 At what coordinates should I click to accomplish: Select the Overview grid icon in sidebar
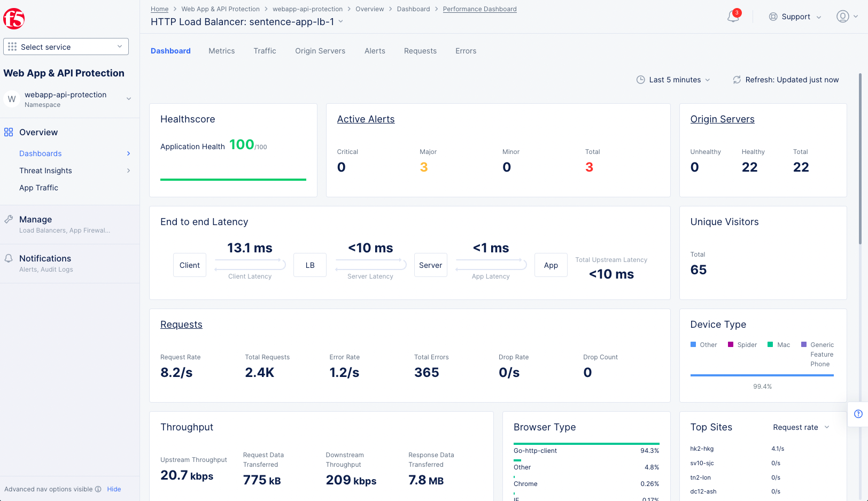8,132
